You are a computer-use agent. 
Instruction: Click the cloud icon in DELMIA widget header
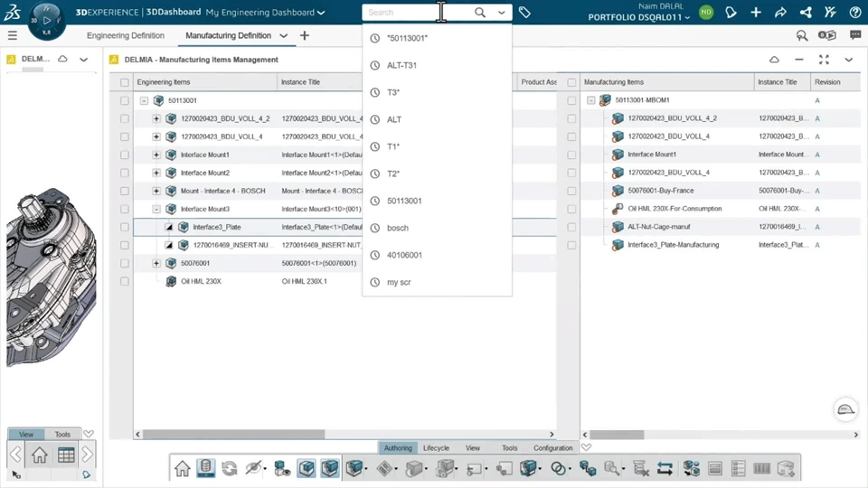coord(774,60)
